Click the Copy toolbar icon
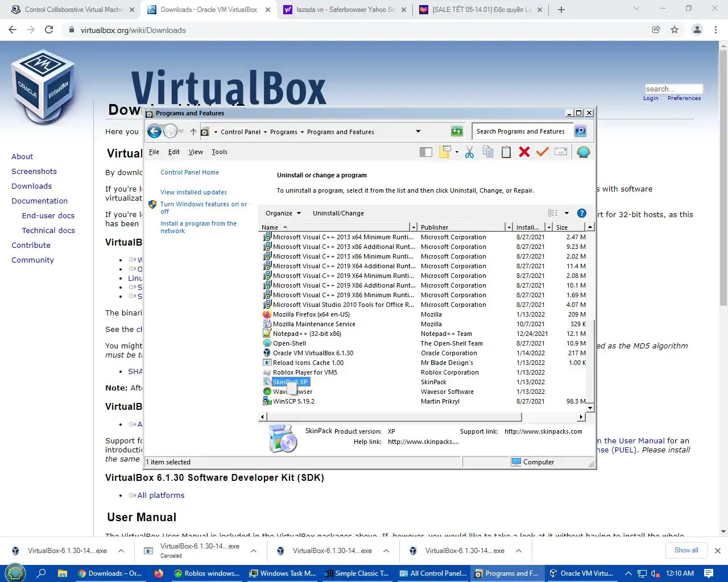This screenshot has height=582, width=728. 487,152
